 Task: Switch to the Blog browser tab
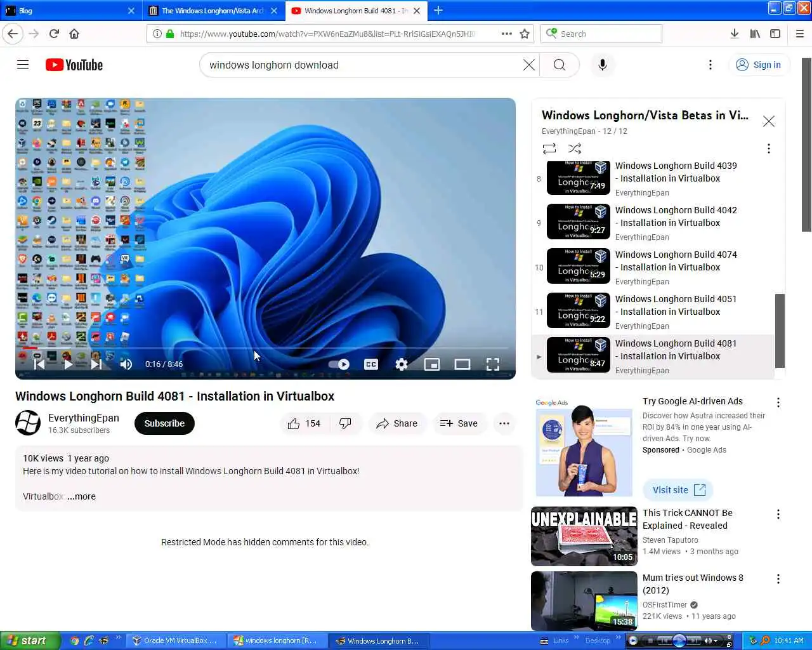tap(70, 11)
